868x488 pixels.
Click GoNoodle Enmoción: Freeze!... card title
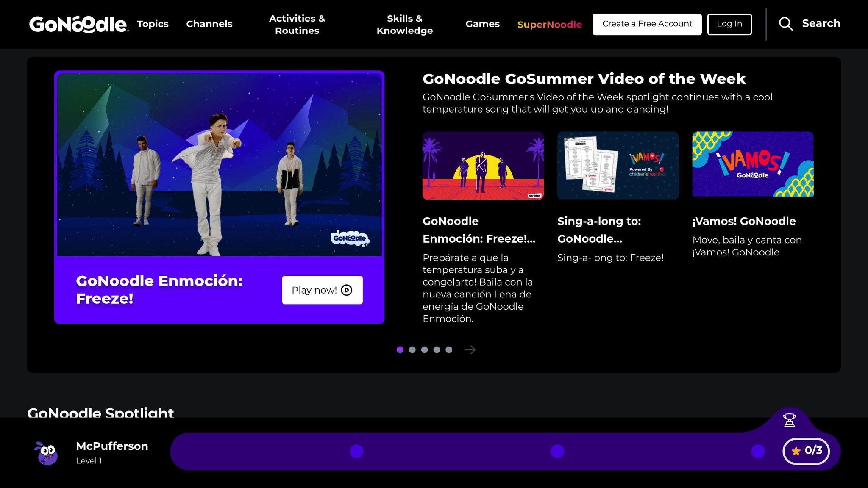tap(479, 230)
